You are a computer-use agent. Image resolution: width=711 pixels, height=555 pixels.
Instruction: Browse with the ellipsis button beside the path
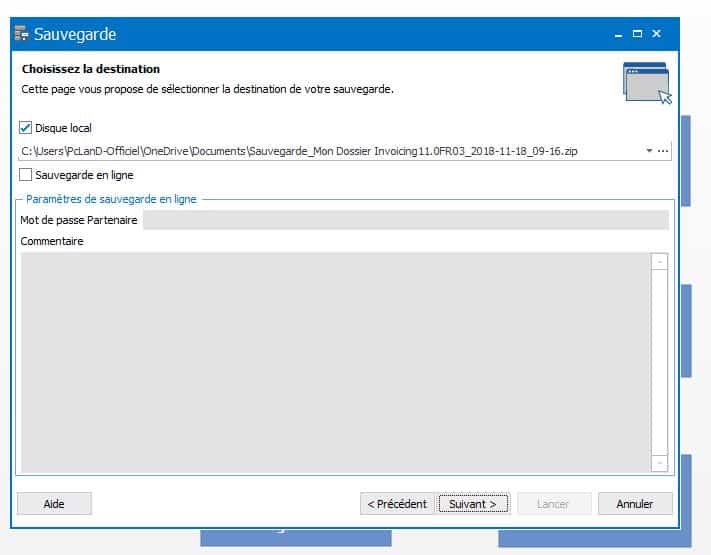tap(663, 151)
